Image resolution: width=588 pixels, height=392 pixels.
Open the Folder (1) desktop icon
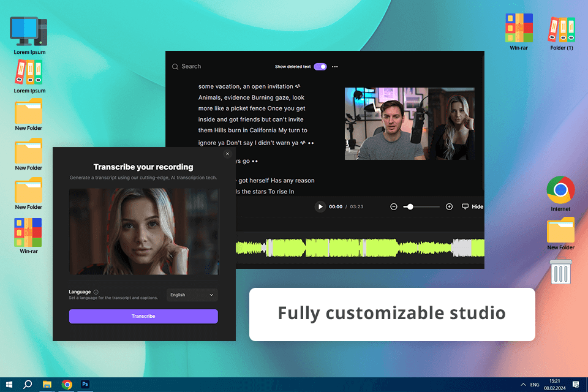click(x=562, y=34)
